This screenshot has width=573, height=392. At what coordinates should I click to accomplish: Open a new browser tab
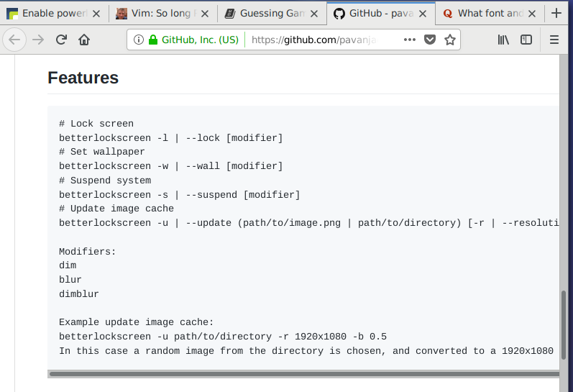(x=556, y=13)
